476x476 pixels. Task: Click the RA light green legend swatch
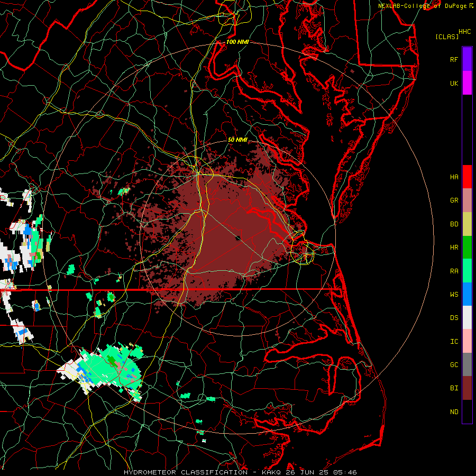467,271
